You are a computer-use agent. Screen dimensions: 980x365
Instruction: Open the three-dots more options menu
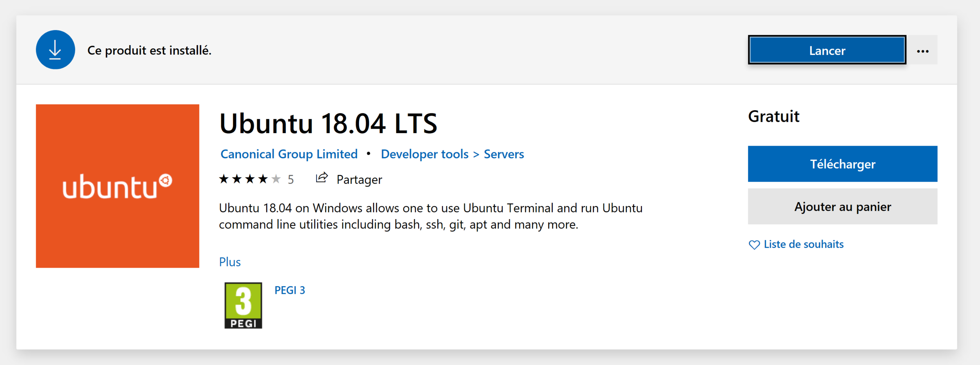[x=923, y=51]
